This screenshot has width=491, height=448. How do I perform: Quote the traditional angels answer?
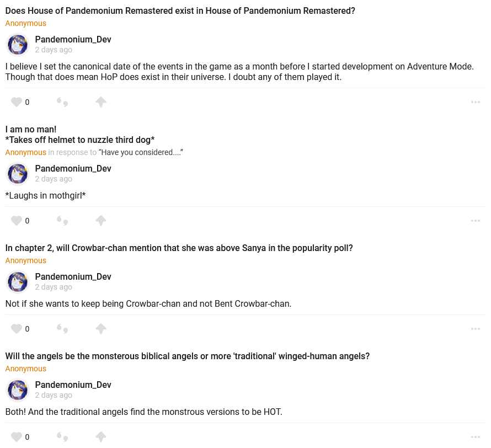[x=62, y=437]
